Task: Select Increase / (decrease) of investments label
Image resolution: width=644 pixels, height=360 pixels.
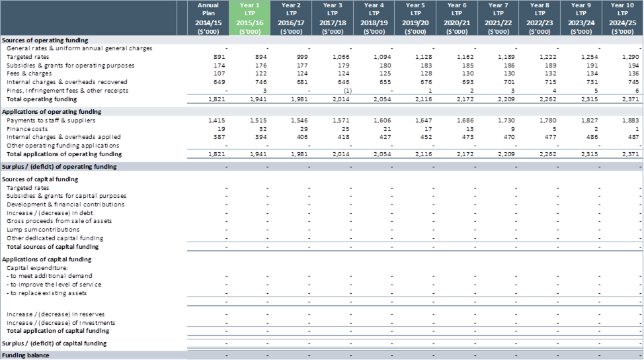Action: click(x=61, y=323)
